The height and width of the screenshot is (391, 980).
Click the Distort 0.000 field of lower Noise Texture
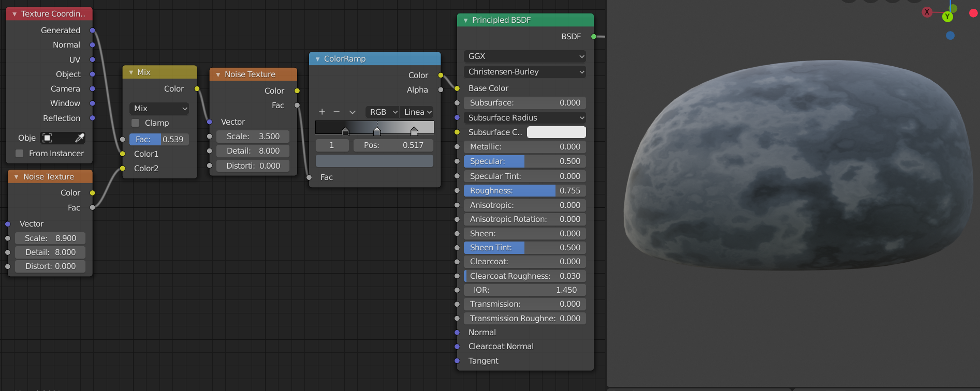pos(50,266)
